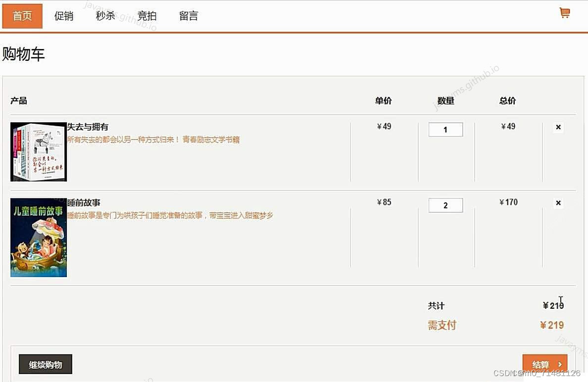Click the 继续购物 button
This screenshot has width=588, height=382.
point(46,364)
